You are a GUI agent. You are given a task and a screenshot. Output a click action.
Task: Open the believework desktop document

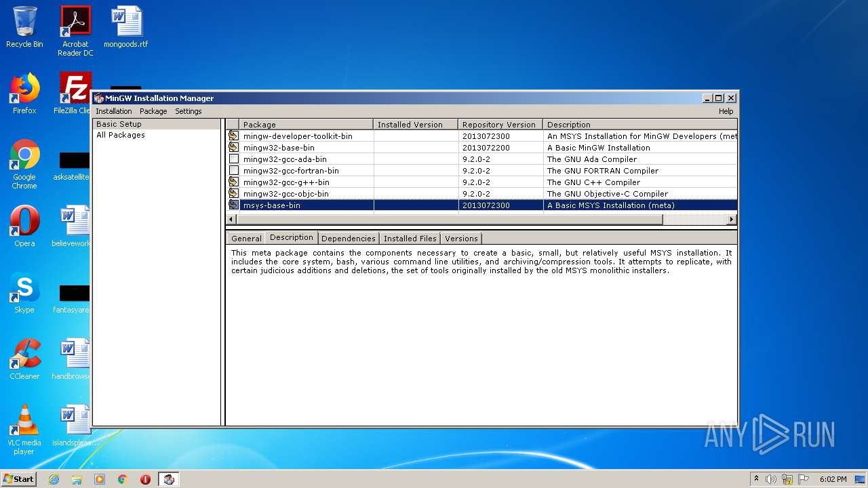72,226
